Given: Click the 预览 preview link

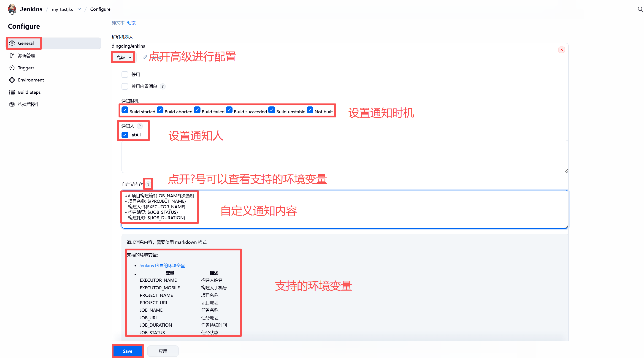Looking at the screenshot, I should [131, 23].
